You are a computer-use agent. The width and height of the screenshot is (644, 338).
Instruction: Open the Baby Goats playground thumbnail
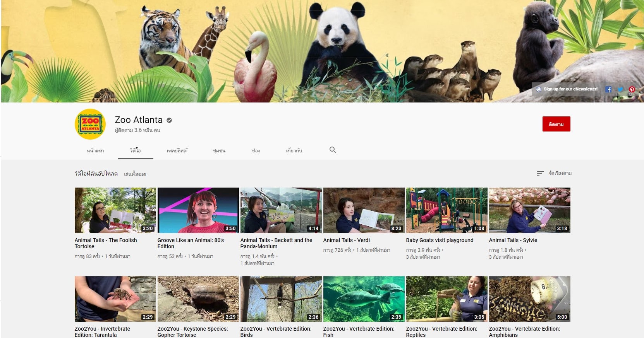pos(447,210)
